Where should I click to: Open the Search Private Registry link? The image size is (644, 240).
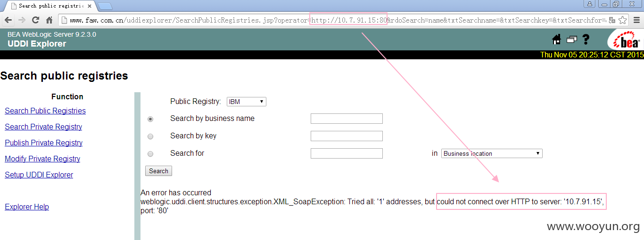coord(43,127)
